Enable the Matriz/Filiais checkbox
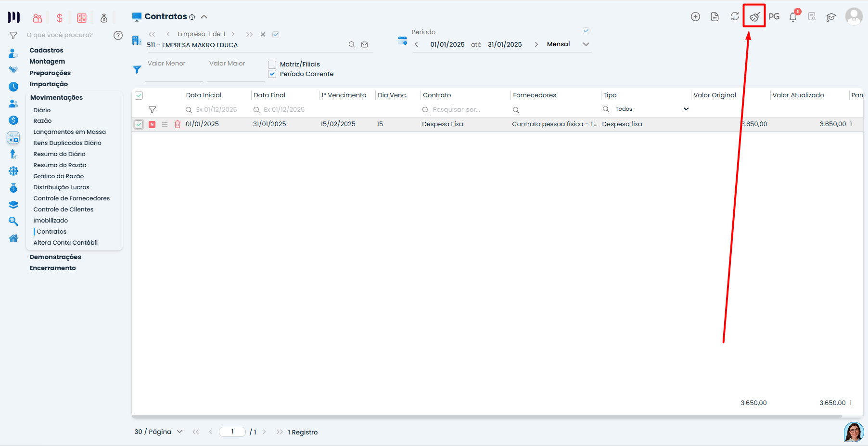 [272, 64]
